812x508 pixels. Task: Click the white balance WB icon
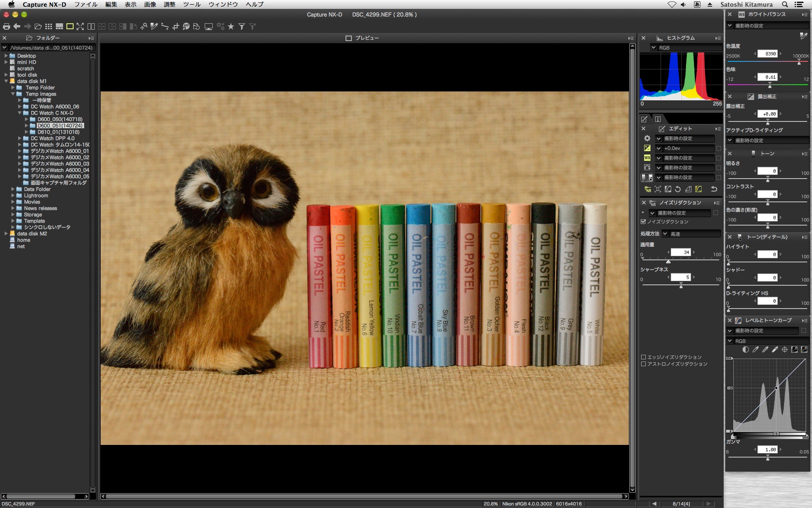647,158
